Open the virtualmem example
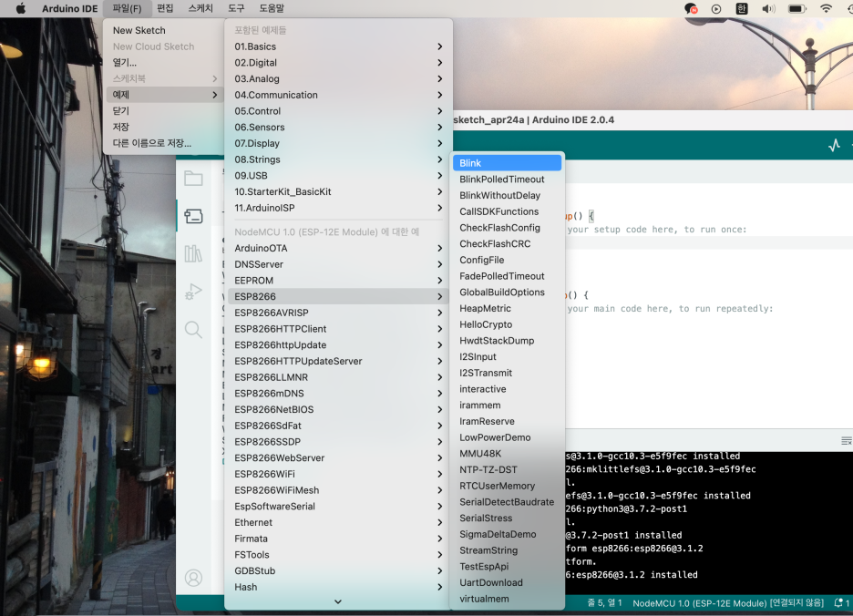The width and height of the screenshot is (853, 616). [507, 599]
